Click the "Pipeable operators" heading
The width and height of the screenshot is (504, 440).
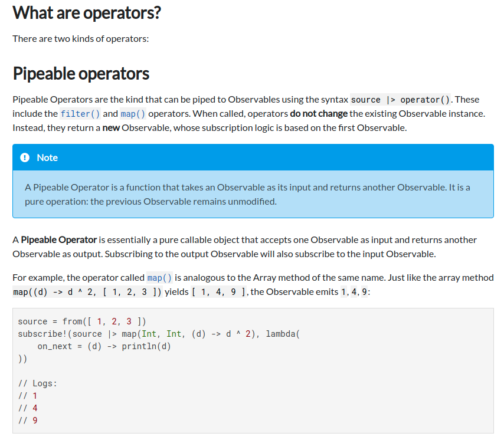(x=81, y=74)
